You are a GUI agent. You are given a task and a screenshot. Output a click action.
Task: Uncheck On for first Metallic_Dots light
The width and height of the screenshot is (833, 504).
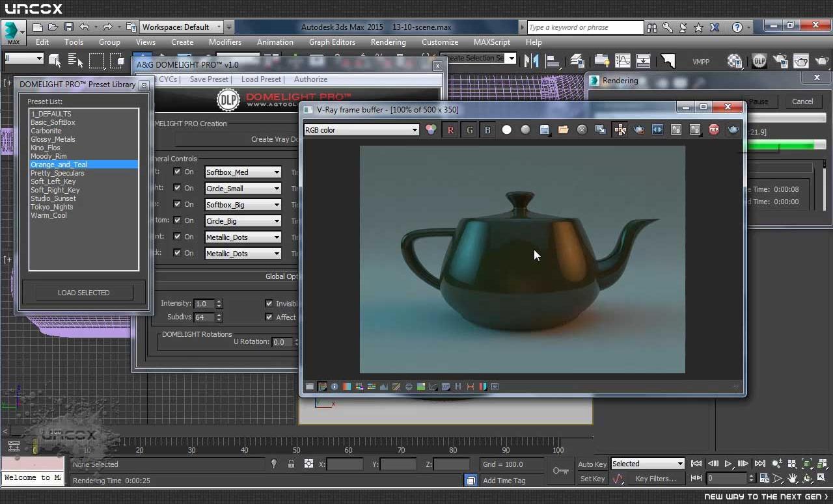coord(177,237)
